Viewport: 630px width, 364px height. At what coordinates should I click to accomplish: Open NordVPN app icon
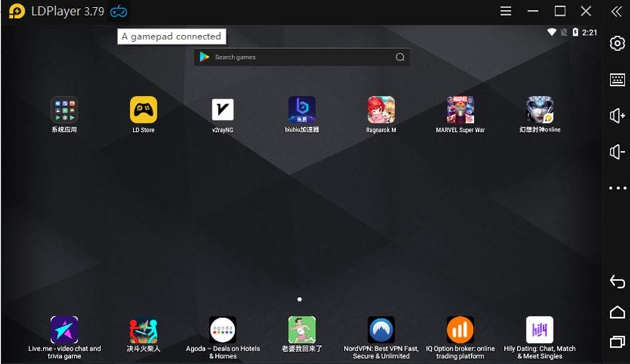pos(381,330)
